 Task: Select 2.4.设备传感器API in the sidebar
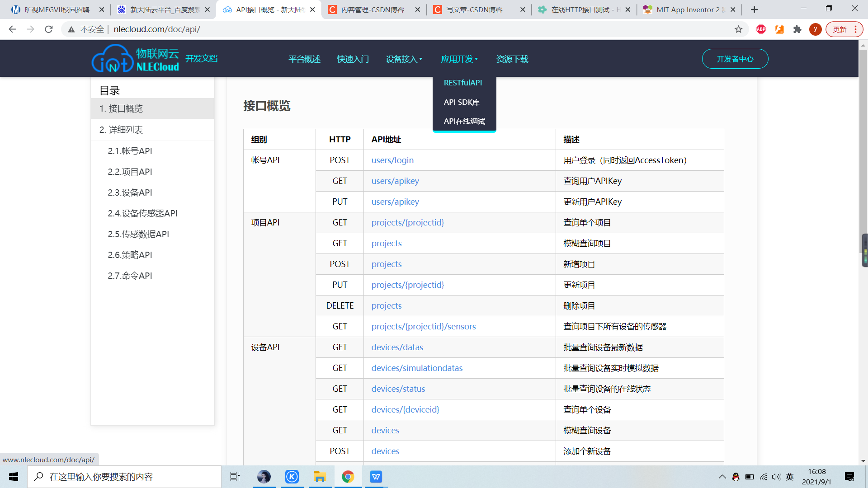tap(142, 213)
